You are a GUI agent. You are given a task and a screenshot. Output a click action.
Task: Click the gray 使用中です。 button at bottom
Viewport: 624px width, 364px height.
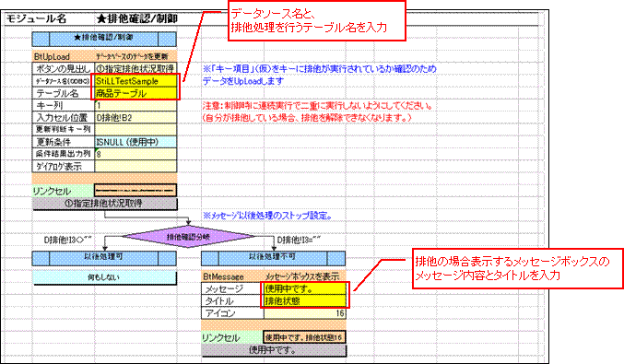pyautogui.click(x=274, y=350)
